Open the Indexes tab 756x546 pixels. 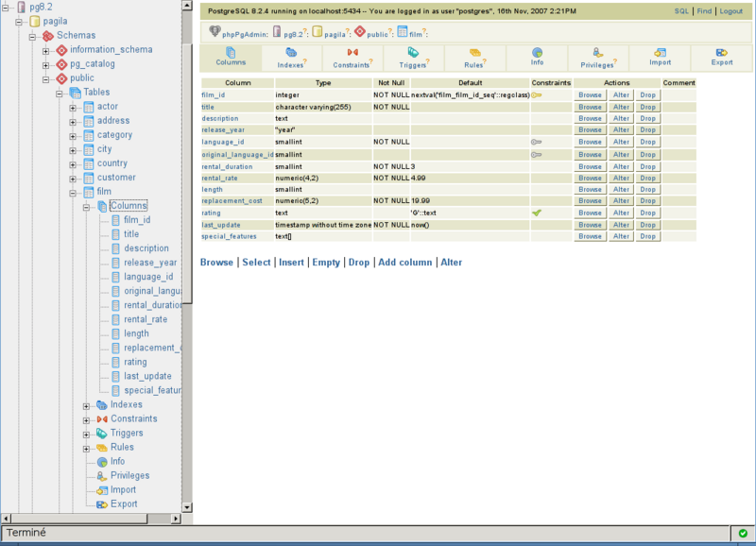[x=291, y=58]
